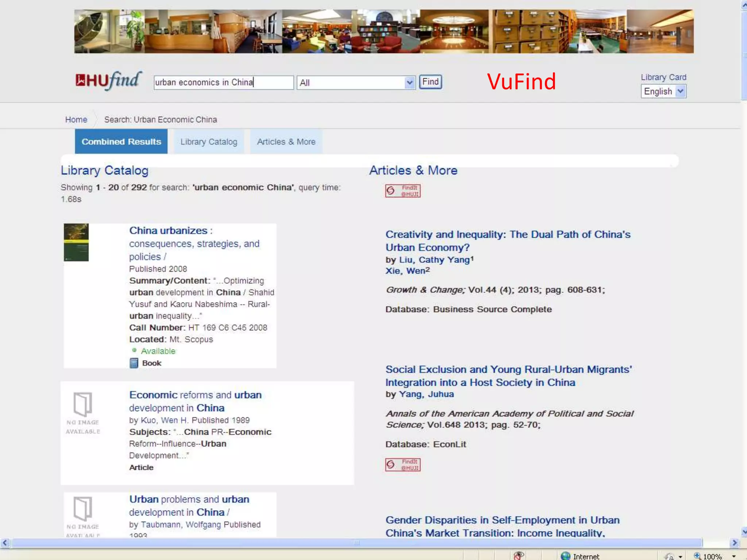Click horizontal scrollbar right arrow
This screenshot has height=560, width=747.
click(735, 543)
